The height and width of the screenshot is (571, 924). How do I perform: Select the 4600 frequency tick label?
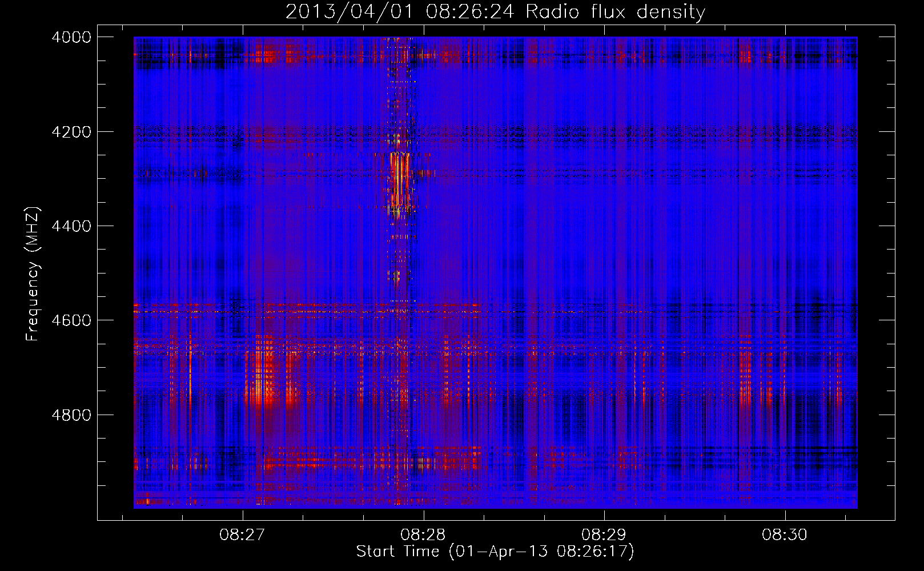(71, 320)
